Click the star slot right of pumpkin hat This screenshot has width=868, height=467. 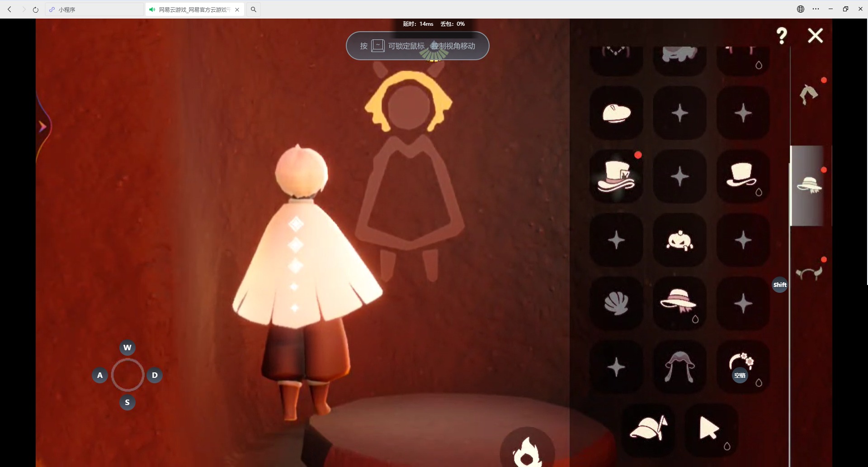[743, 240]
